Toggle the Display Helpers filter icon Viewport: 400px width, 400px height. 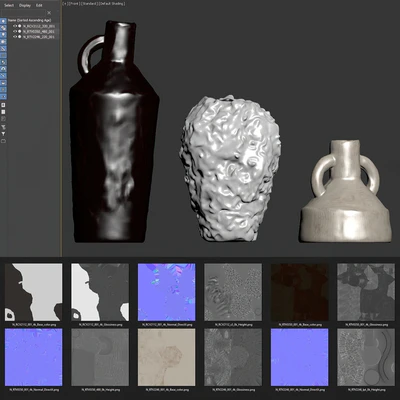tap(3, 48)
